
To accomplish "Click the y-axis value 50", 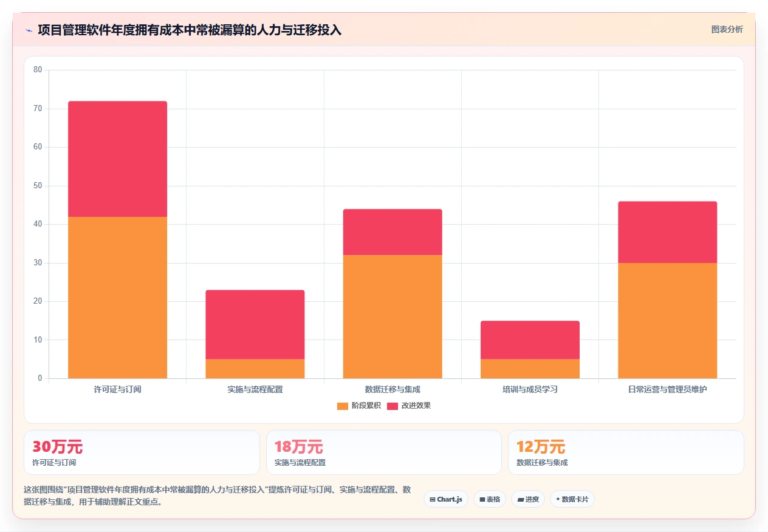I will pos(38,186).
